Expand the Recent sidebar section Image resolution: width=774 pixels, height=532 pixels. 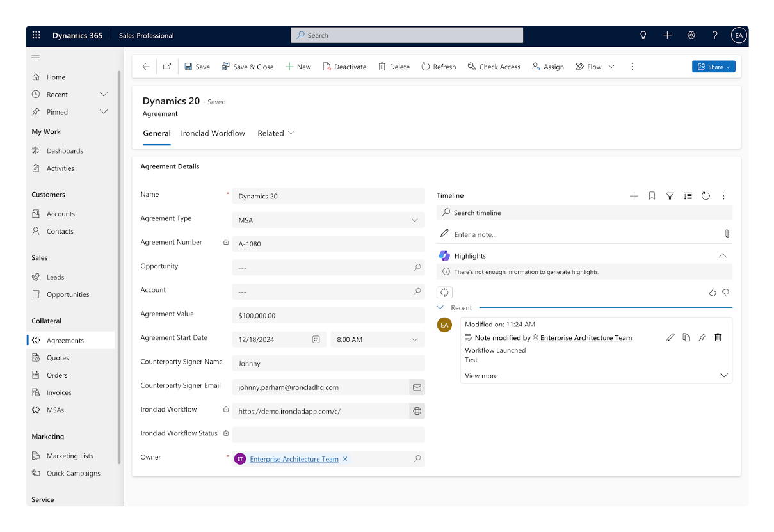click(x=104, y=95)
